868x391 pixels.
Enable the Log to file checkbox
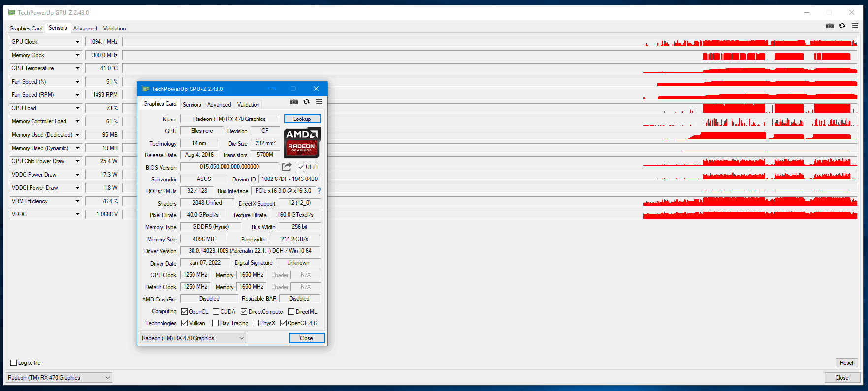coord(14,363)
